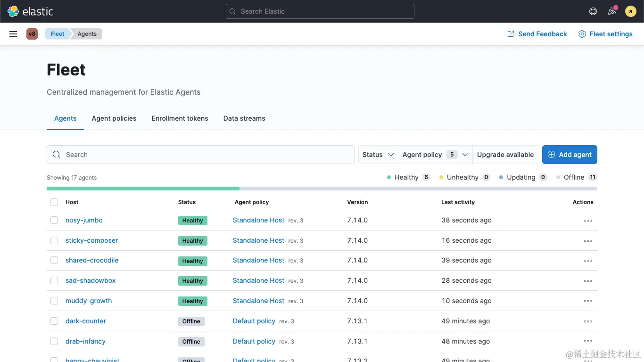Check the sad-shadowbox row checkbox
644x362 pixels.
pos(54,280)
